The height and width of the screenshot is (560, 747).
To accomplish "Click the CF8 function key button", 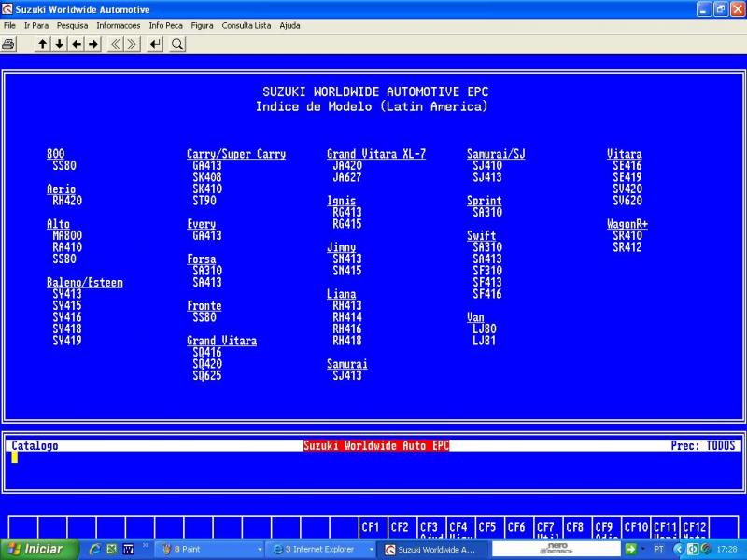I will pyautogui.click(x=575, y=527).
